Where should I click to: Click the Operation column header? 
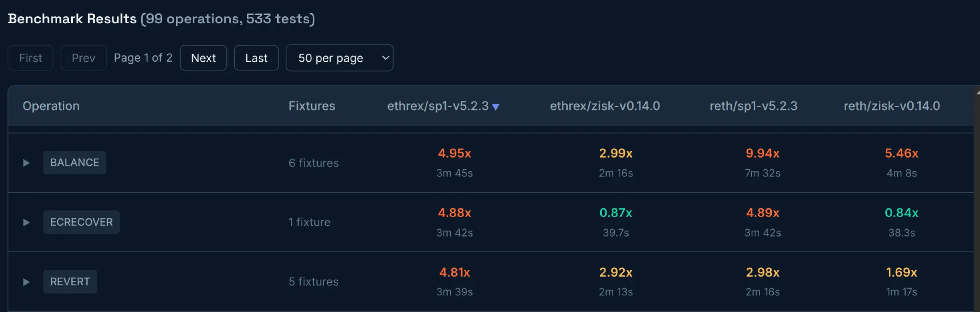[x=51, y=106]
